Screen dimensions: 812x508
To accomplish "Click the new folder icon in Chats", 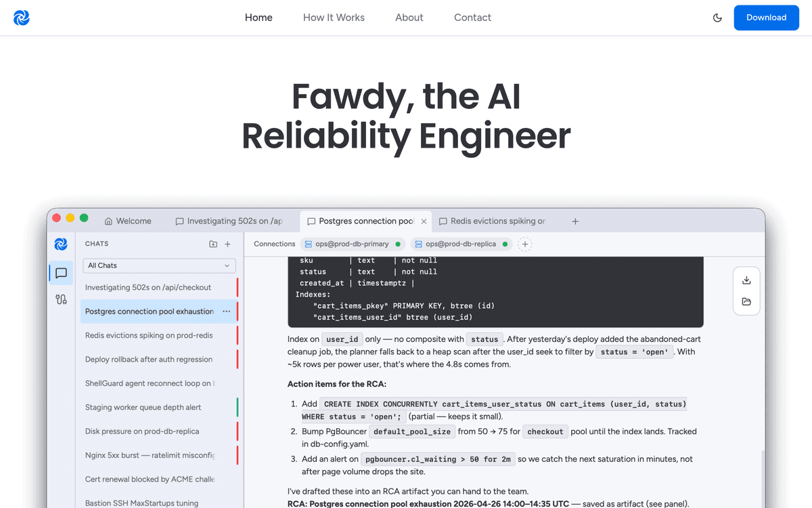I will click(213, 244).
